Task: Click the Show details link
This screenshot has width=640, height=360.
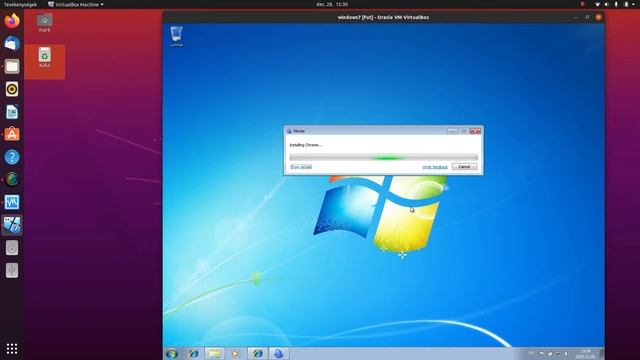Action: [301, 167]
